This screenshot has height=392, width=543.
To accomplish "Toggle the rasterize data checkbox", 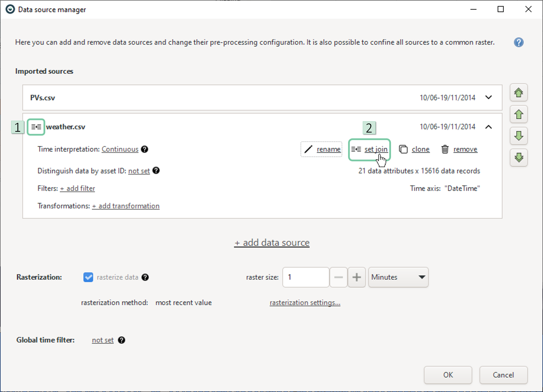I will (x=88, y=277).
